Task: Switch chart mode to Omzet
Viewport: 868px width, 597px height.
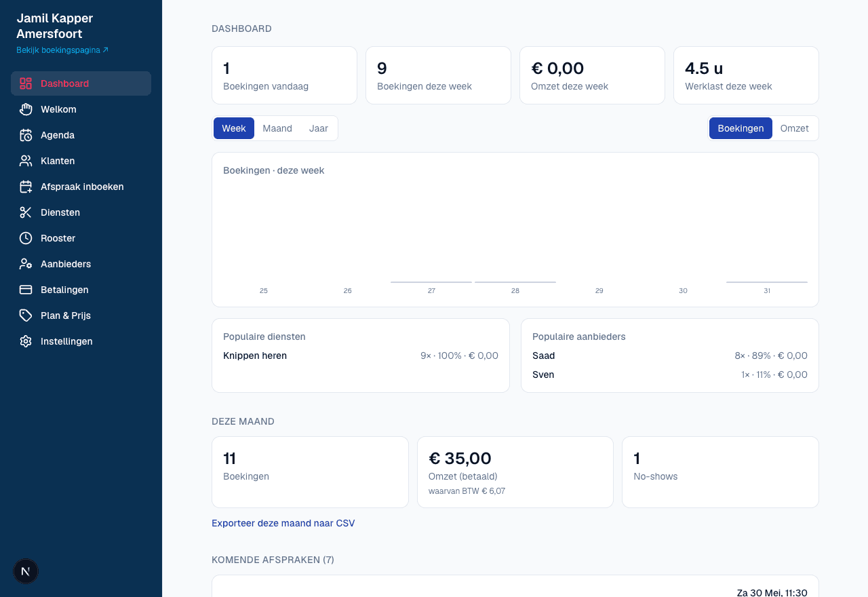Action: 795,128
